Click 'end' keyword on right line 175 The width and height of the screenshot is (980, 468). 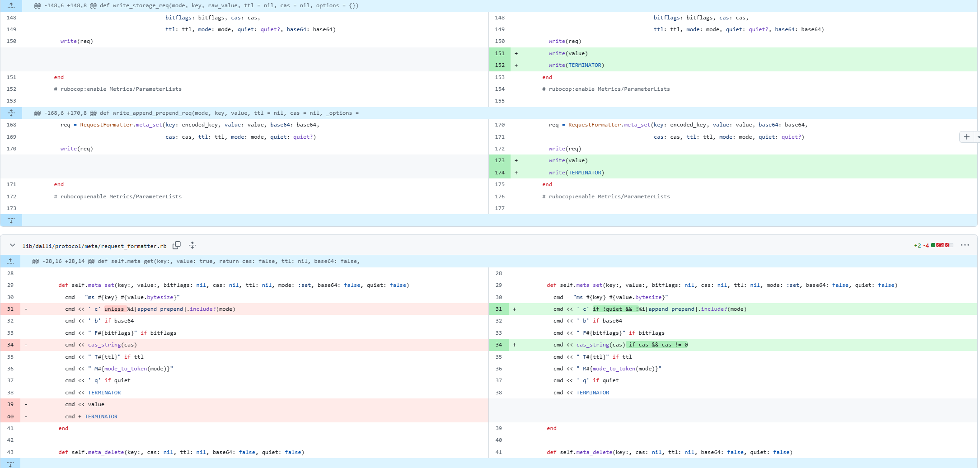547,184
